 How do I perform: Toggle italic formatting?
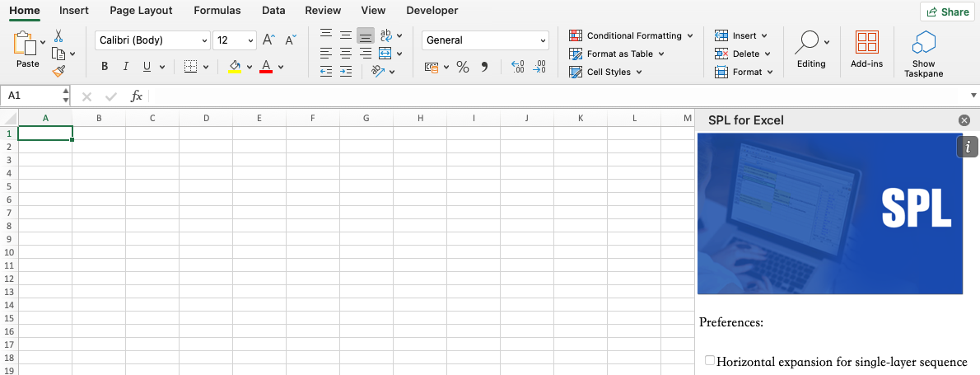tap(126, 67)
